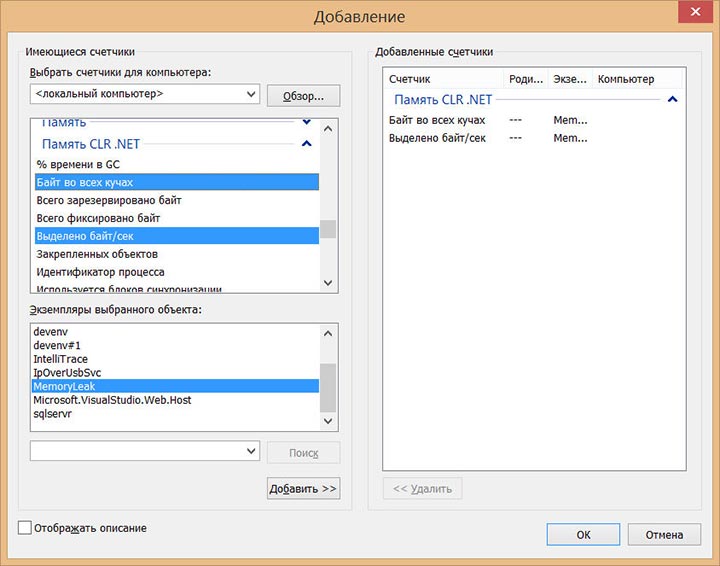This screenshot has width=720, height=566.
Task: Select added counter Выделено байт/сек
Action: (x=534, y=138)
